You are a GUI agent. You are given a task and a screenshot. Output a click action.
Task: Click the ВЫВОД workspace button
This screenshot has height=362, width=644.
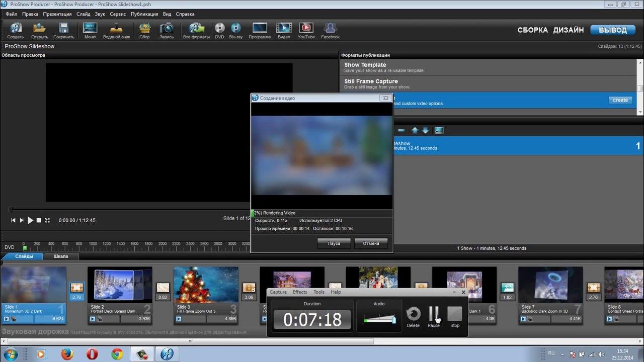coord(612,30)
